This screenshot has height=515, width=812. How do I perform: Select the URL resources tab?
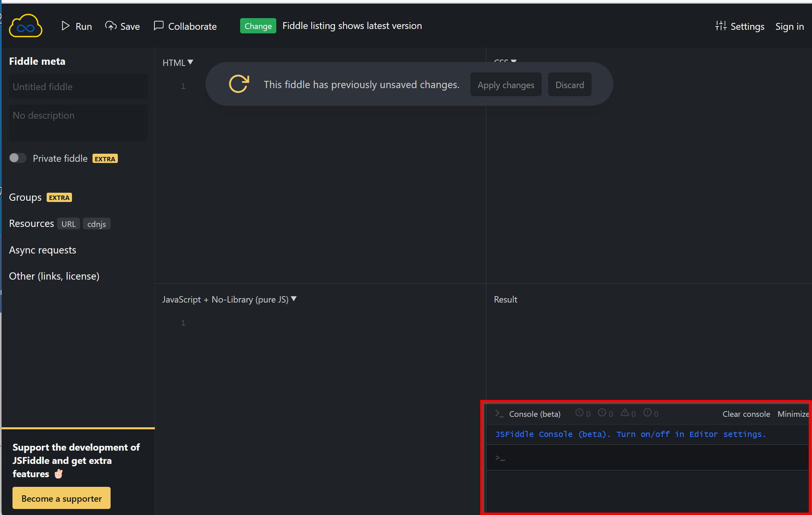pos(68,224)
